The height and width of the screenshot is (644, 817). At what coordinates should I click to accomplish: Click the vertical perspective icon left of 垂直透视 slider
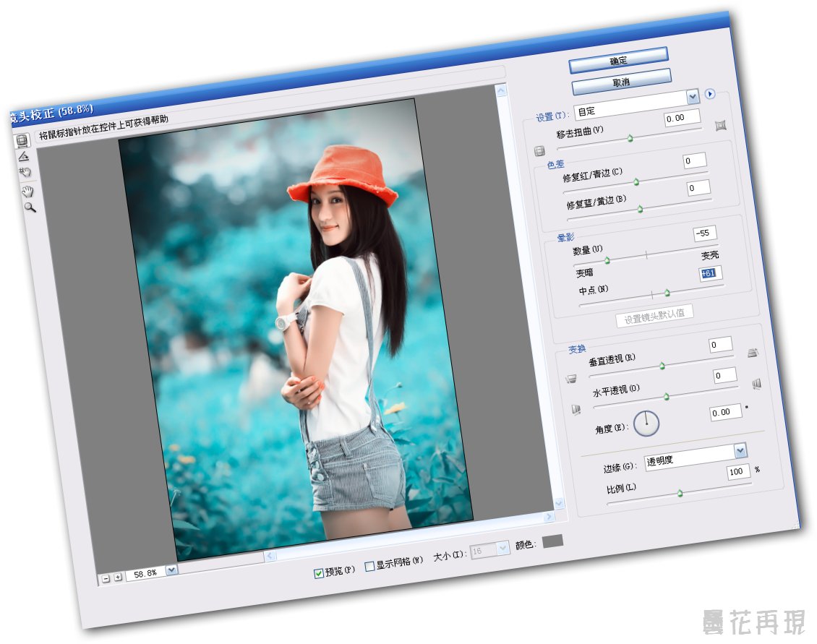(571, 378)
